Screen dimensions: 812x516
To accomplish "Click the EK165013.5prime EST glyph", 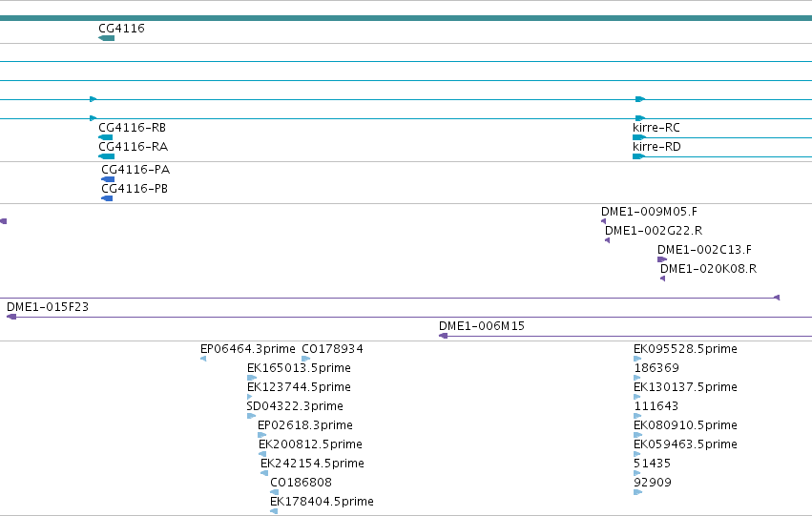I will point(252,378).
